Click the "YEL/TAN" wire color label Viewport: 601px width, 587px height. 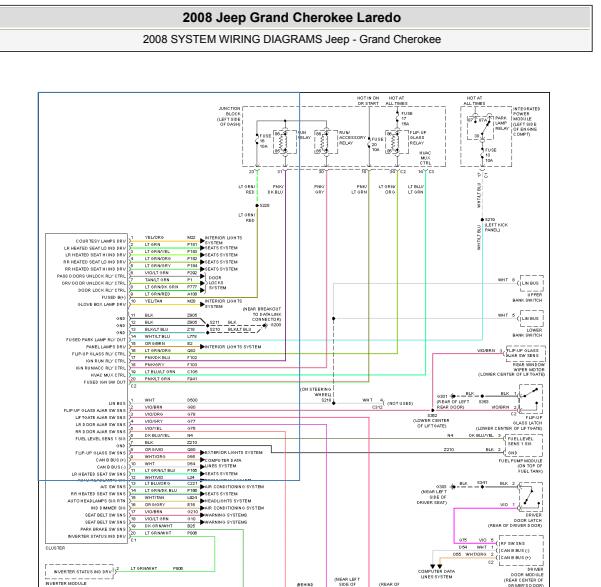click(x=154, y=301)
